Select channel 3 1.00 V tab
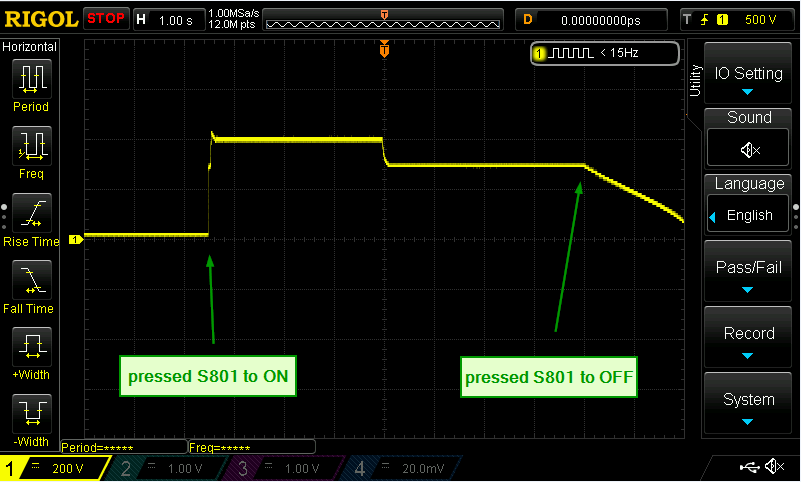801x482 pixels. (282, 468)
